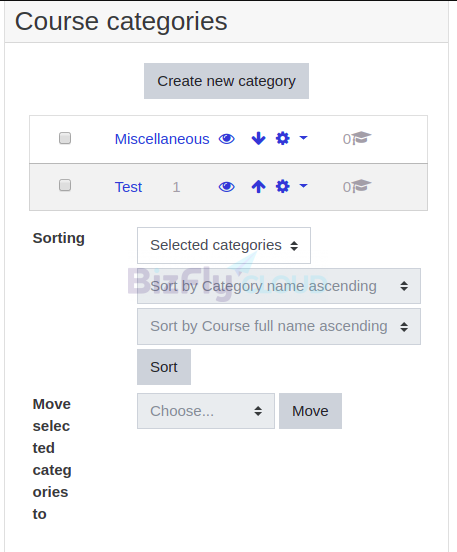457x552 pixels.
Task: Click graduation cap icon in Test row
Action: [x=362, y=186]
